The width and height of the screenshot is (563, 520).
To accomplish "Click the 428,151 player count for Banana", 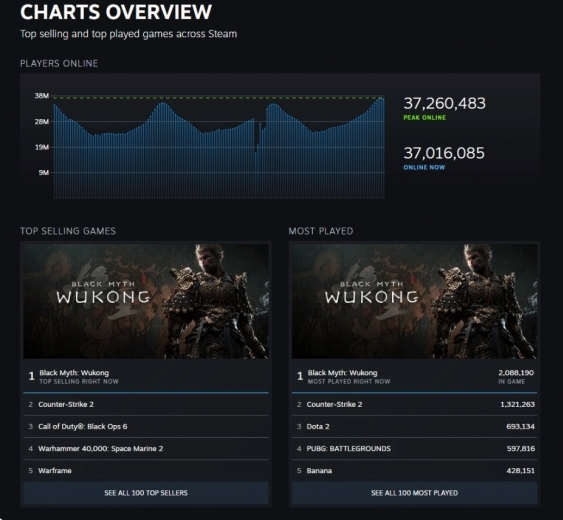I will point(521,470).
